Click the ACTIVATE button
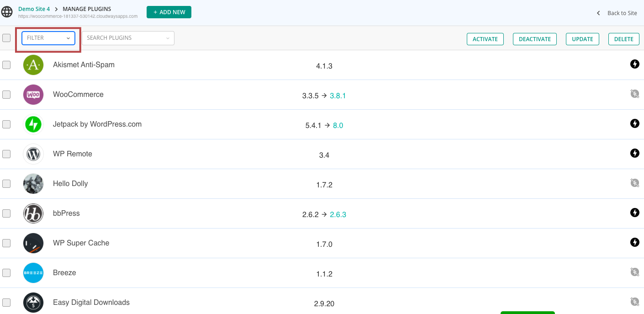 coord(485,39)
